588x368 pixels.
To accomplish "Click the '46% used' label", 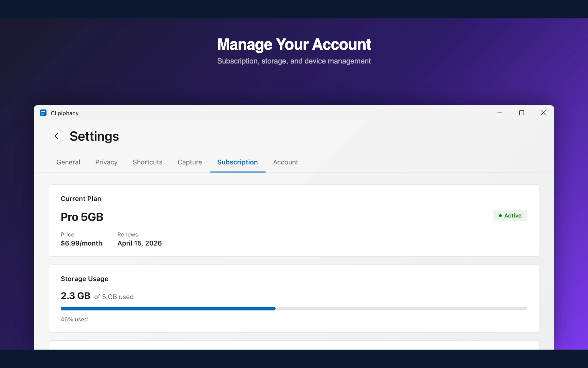I will [74, 320].
